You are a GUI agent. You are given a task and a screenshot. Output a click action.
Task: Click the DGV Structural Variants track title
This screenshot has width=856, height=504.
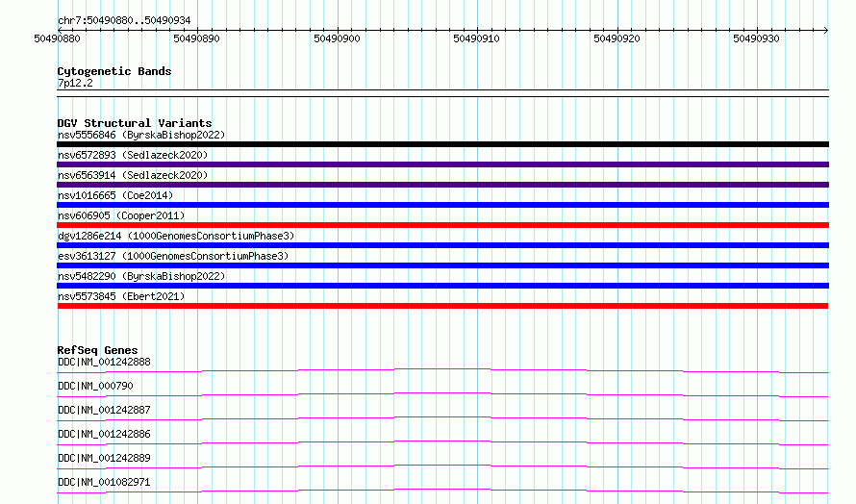[x=135, y=123]
